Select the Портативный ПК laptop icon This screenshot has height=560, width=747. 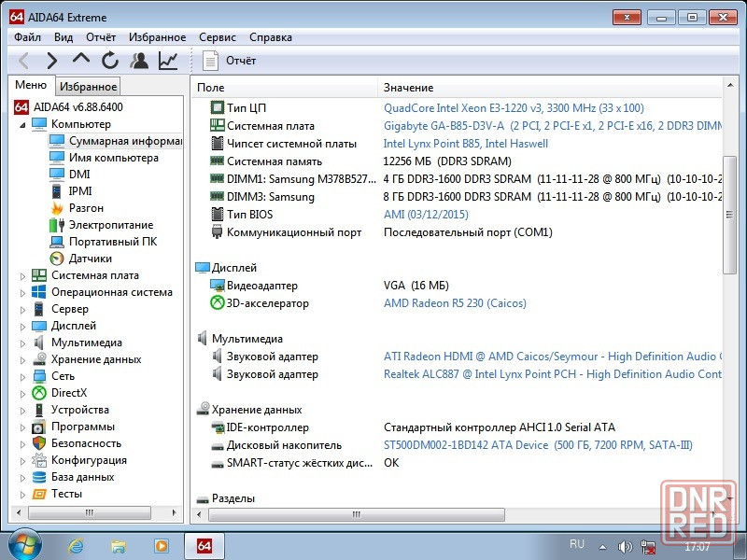(x=57, y=242)
